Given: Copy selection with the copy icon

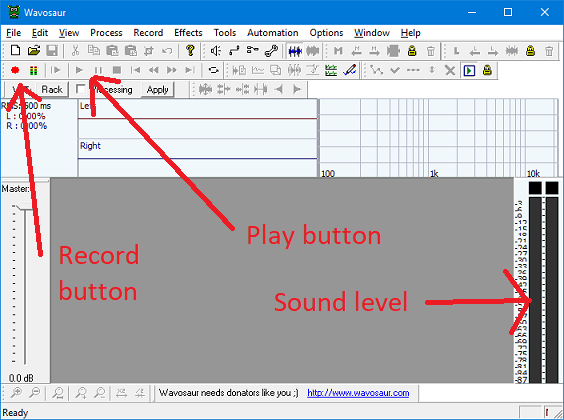Looking at the screenshot, I should (x=94, y=51).
